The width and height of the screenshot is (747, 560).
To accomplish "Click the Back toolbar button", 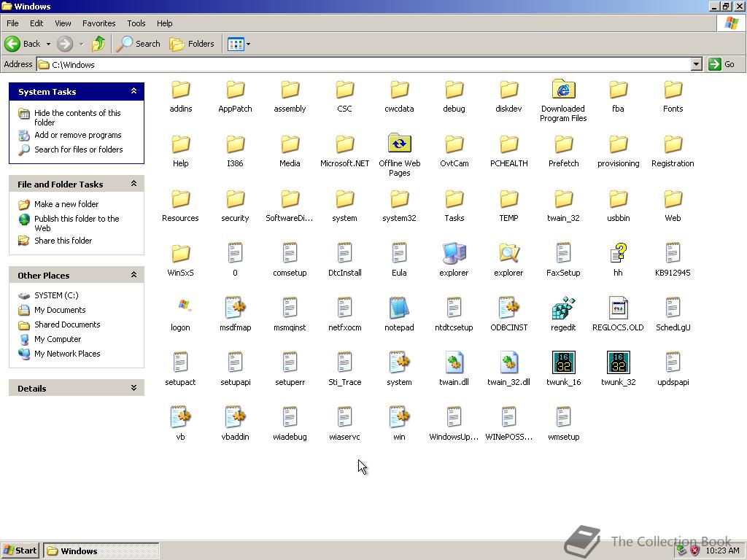I will pos(23,44).
